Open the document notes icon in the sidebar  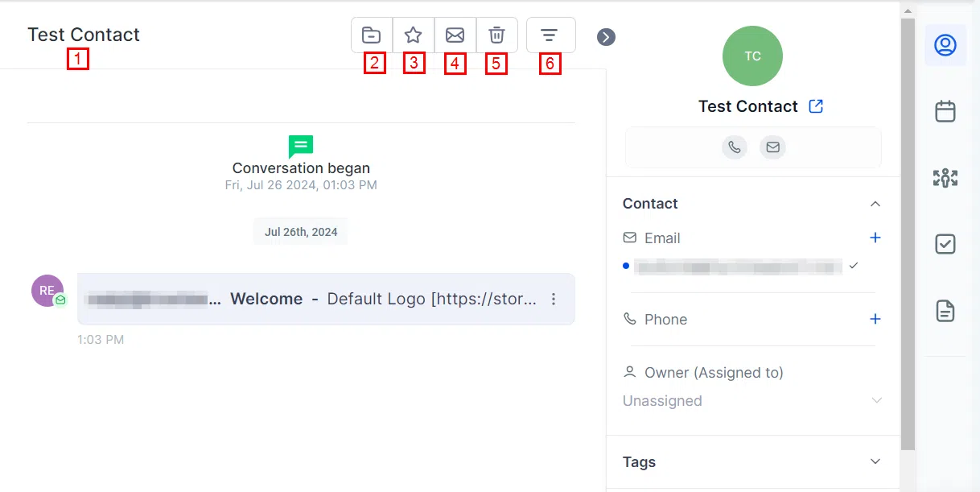(x=945, y=310)
